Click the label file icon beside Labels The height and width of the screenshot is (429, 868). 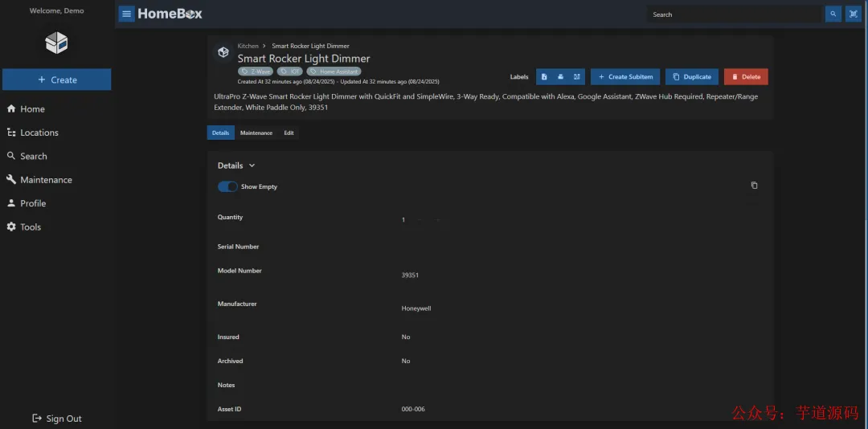(544, 77)
